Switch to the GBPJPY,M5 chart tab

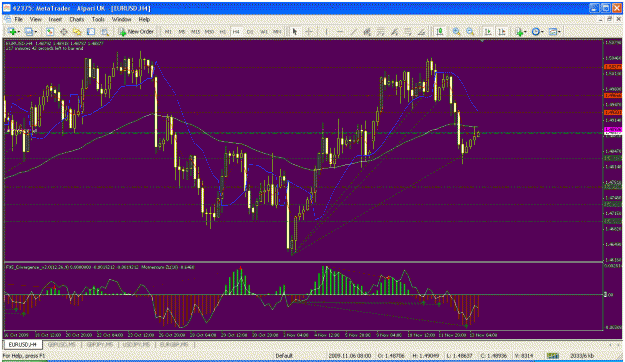coord(100,344)
